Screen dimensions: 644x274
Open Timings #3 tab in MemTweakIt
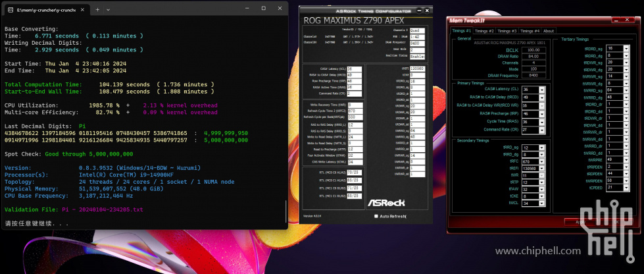(x=507, y=31)
